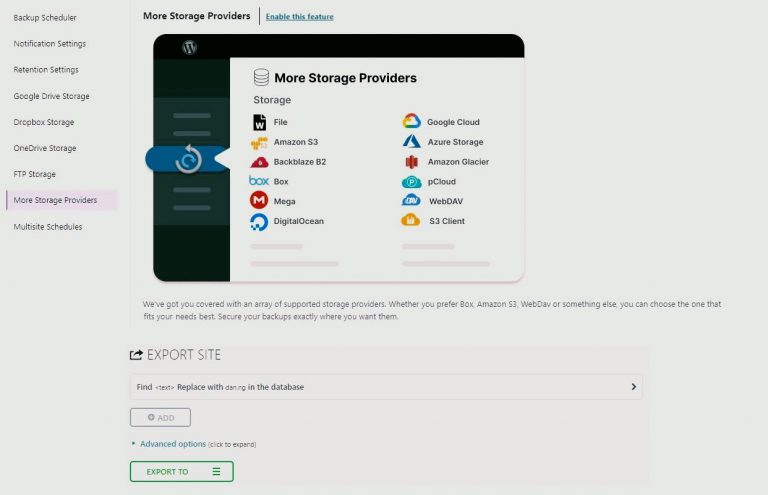Viewport: 768px width, 495px height.
Task: Click the backup restore circular arrow icon
Action: coord(189,159)
